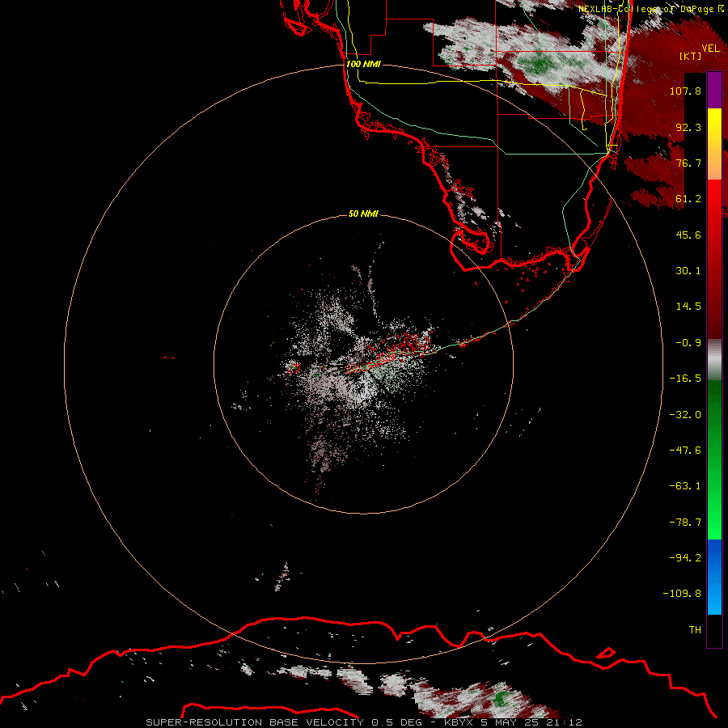Click the [KT] units label
This screenshot has height=728, width=728.
690,56
